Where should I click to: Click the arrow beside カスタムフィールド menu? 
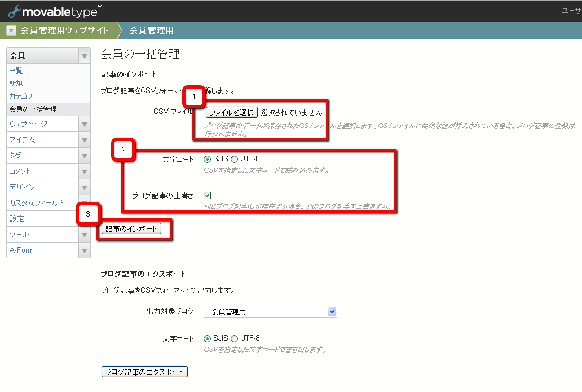pyautogui.click(x=85, y=203)
